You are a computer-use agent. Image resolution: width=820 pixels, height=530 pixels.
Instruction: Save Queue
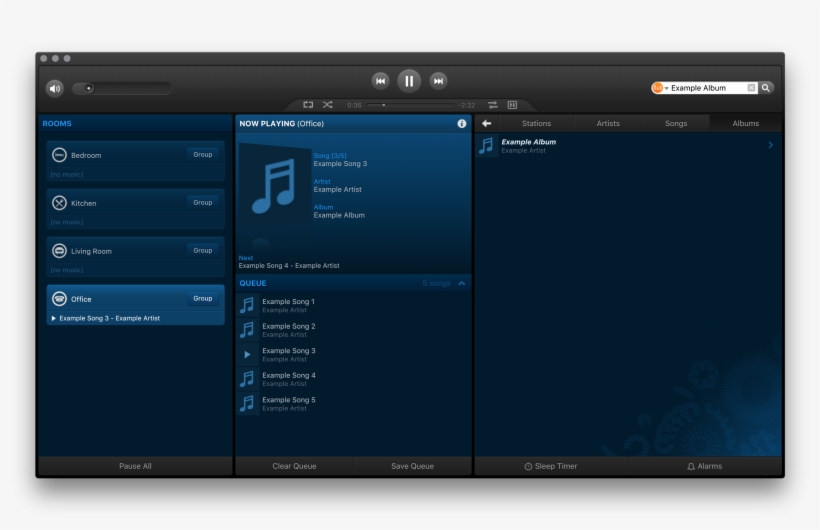coord(413,466)
